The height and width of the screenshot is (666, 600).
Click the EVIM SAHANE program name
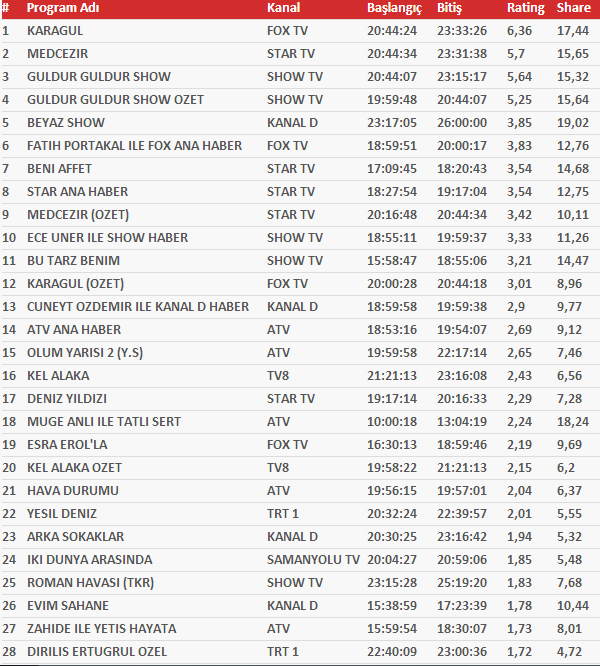click(68, 605)
